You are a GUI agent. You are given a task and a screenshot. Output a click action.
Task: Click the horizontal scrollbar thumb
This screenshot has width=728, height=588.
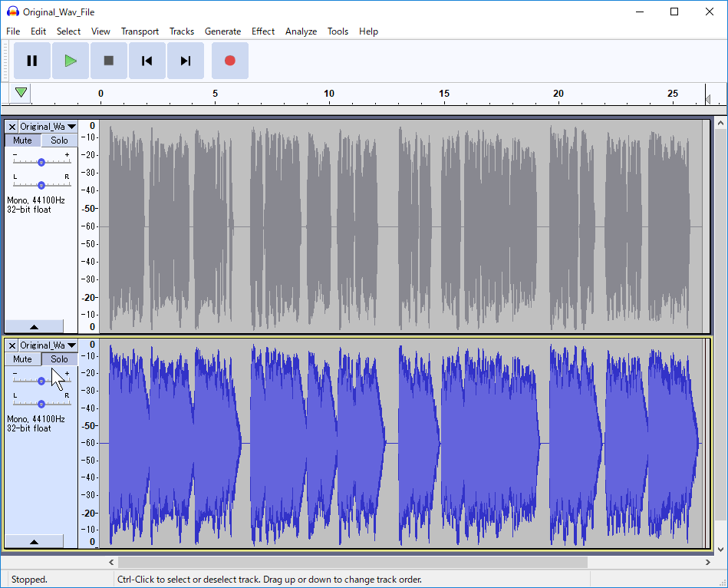click(353, 562)
